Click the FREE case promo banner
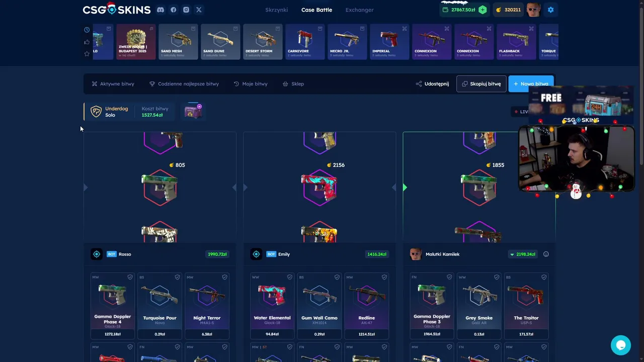Viewport: 644px width, 362px height. pyautogui.click(x=581, y=106)
